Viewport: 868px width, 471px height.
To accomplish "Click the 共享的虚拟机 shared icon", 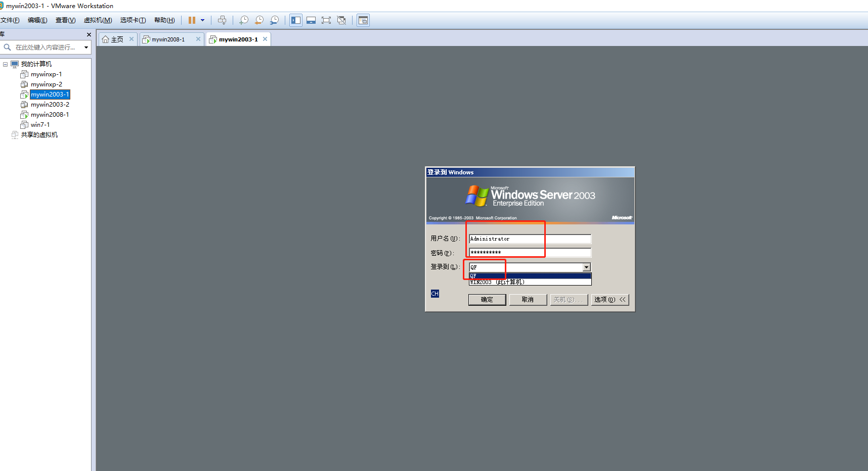I will (x=15, y=135).
